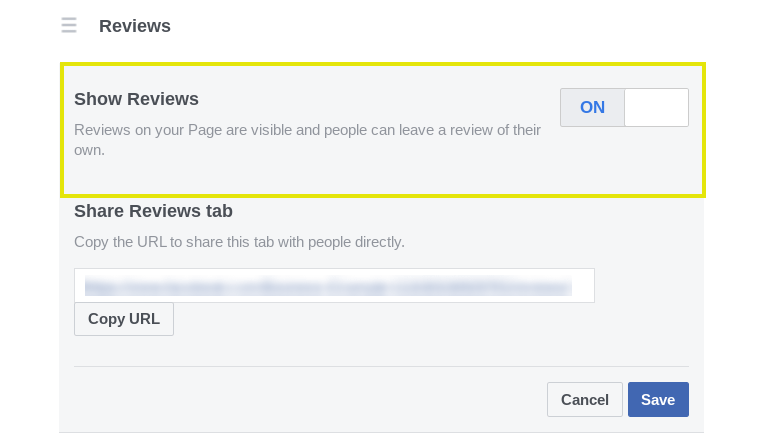The width and height of the screenshot is (764, 437).
Task: Click the 'Copy the URL to share' description
Action: 239,242
